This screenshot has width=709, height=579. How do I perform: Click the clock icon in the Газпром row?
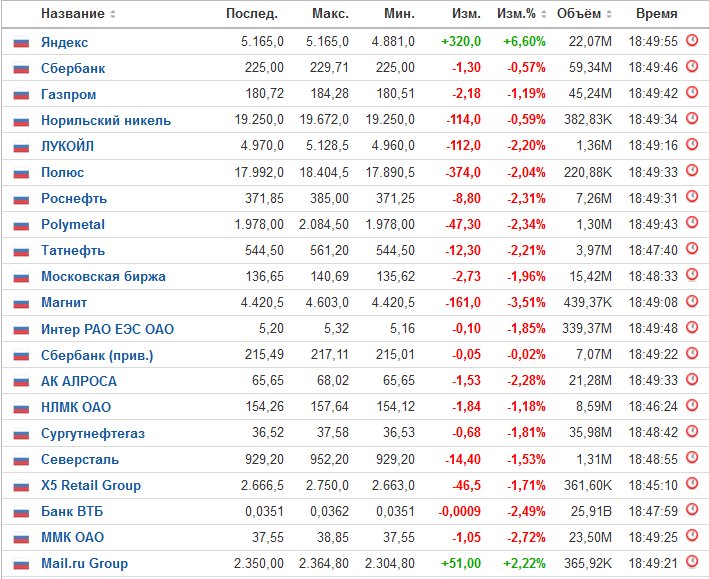(x=692, y=93)
